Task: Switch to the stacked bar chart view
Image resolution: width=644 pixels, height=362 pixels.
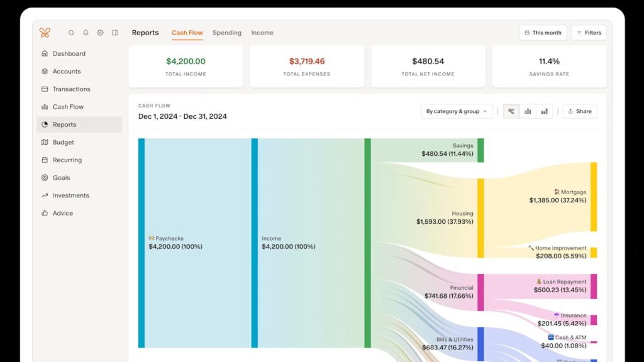Action: [x=543, y=111]
